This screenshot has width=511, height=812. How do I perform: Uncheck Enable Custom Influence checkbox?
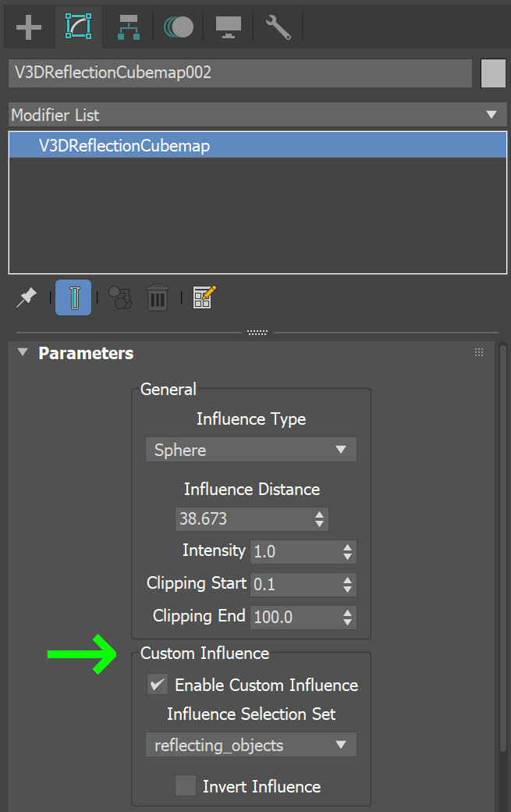coord(158,685)
